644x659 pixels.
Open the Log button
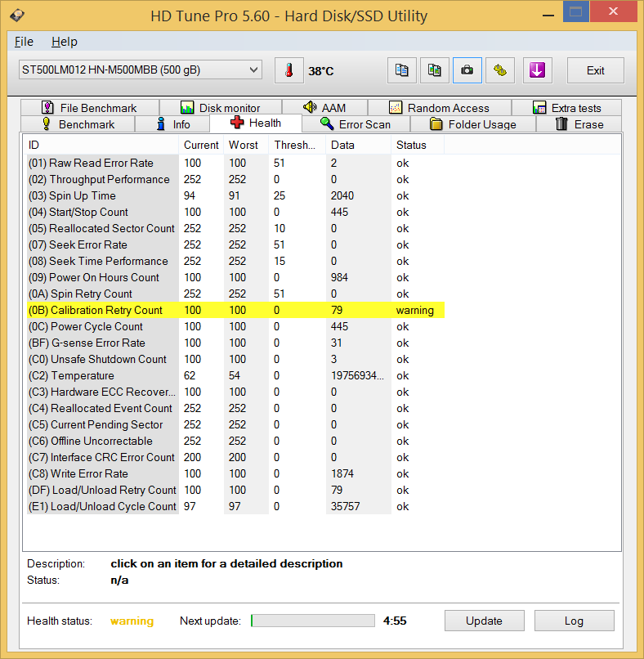pyautogui.click(x=574, y=621)
